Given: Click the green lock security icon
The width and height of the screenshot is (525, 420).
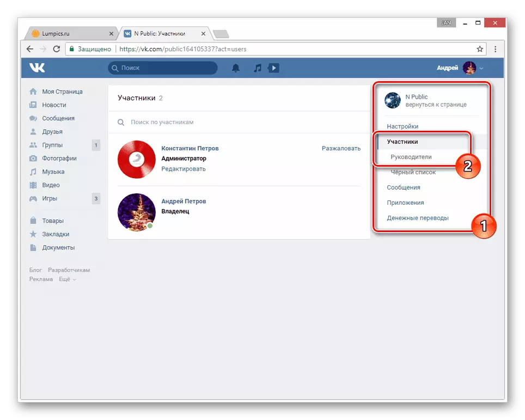Looking at the screenshot, I should [71, 49].
